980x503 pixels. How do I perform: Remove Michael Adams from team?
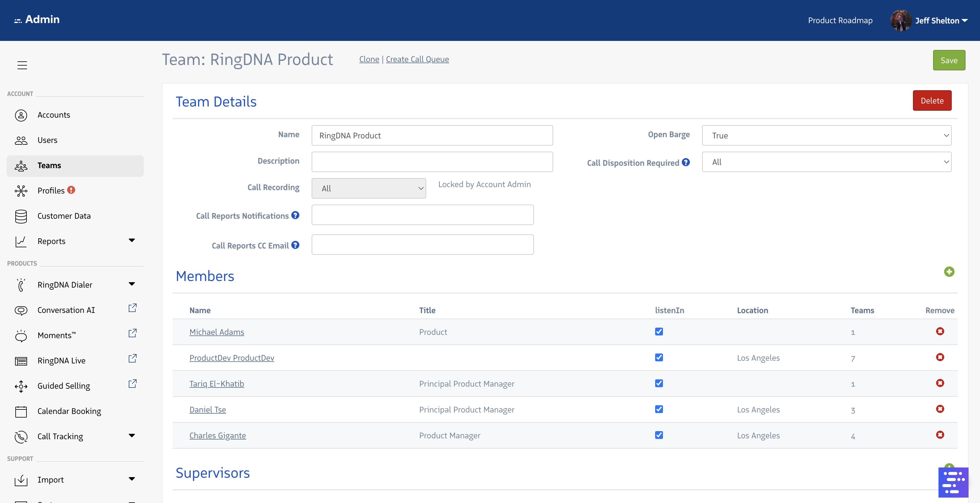940,332
